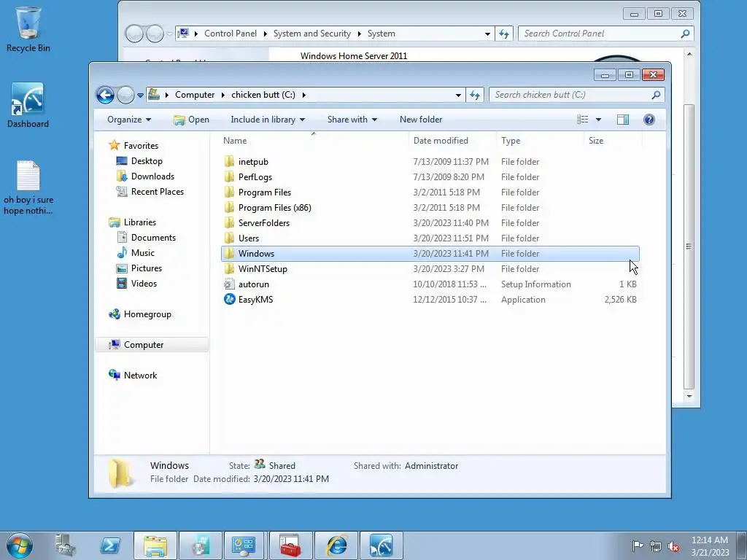This screenshot has width=747, height=560.
Task: Select the autorun setup information icon
Action: tap(229, 284)
